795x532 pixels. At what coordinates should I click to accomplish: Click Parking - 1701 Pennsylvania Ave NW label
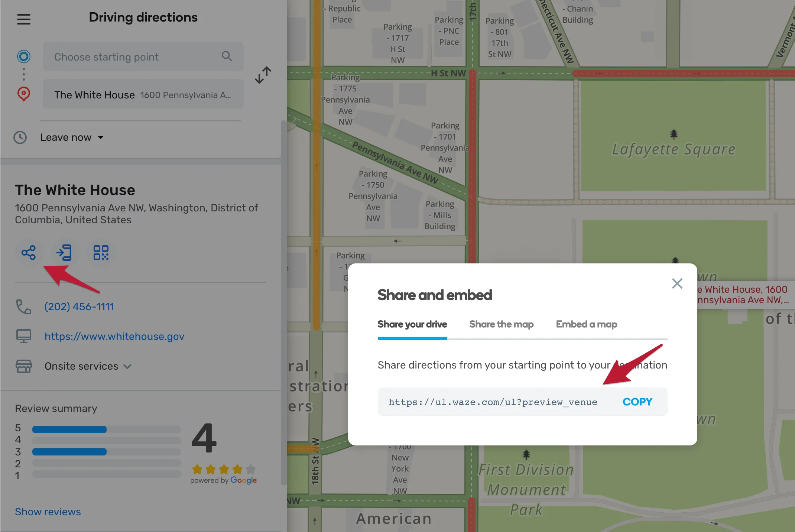(x=445, y=148)
